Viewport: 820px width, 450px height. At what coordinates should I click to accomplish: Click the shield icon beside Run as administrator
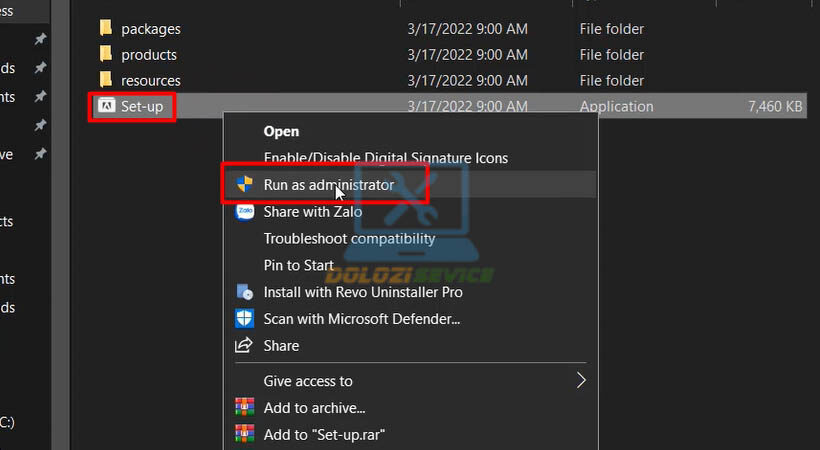pos(244,184)
